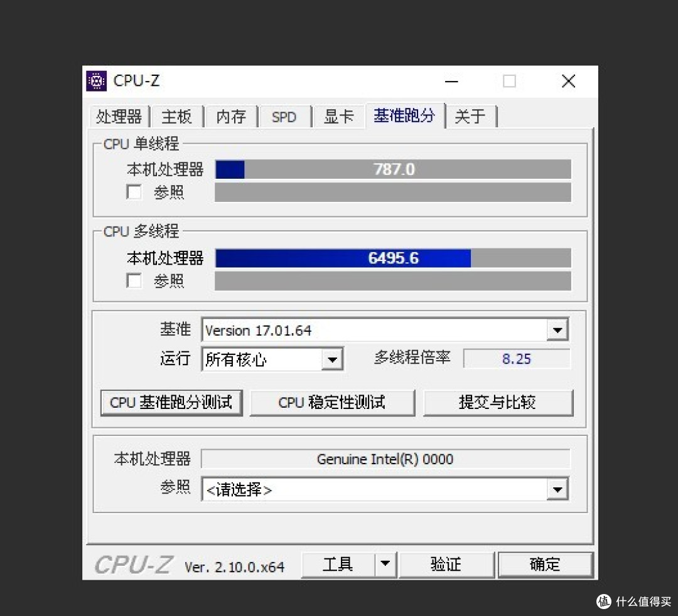The image size is (678, 616).
Task: Enable the 参照 checkbox under CPU 单线程
Action: coord(134,192)
